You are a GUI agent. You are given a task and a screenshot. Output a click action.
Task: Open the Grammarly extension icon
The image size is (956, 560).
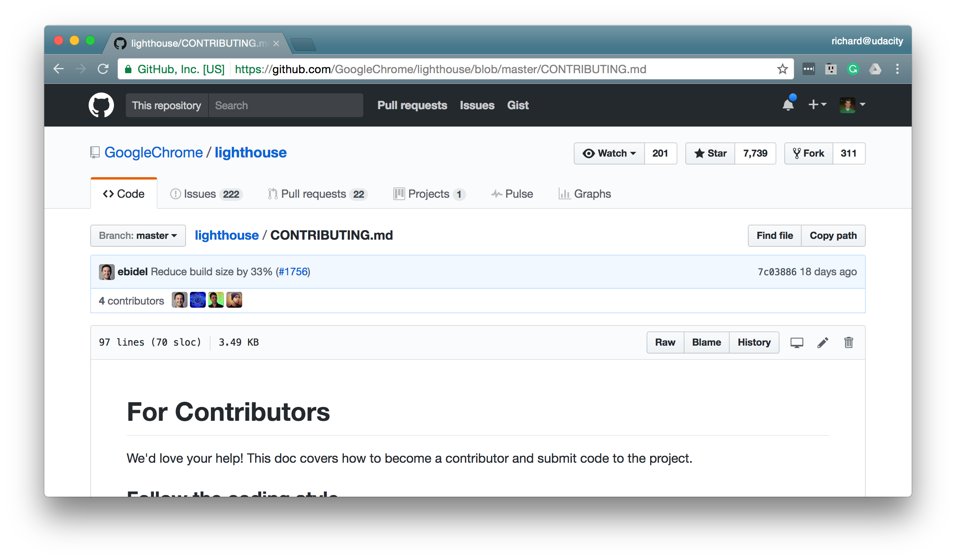(854, 69)
